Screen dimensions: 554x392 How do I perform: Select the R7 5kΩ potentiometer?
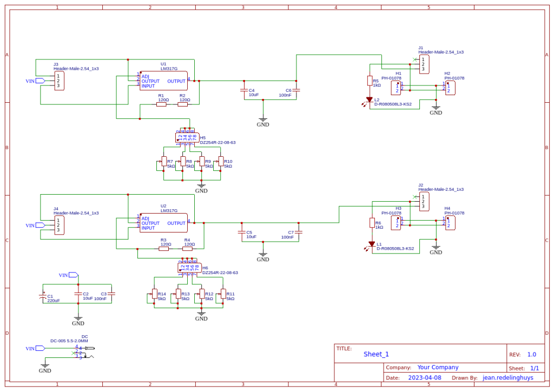tap(163, 161)
